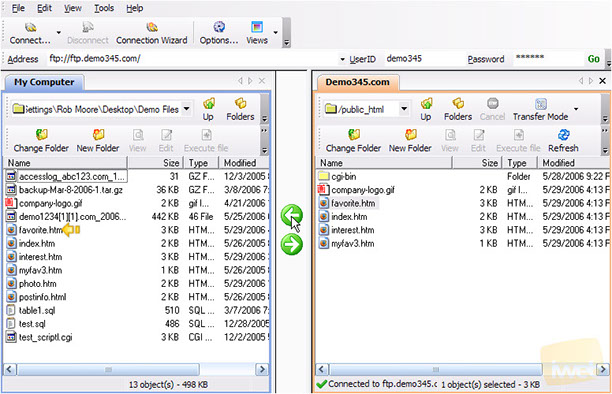Click the green right transfer arrow
The image size is (612, 394).
(x=292, y=244)
